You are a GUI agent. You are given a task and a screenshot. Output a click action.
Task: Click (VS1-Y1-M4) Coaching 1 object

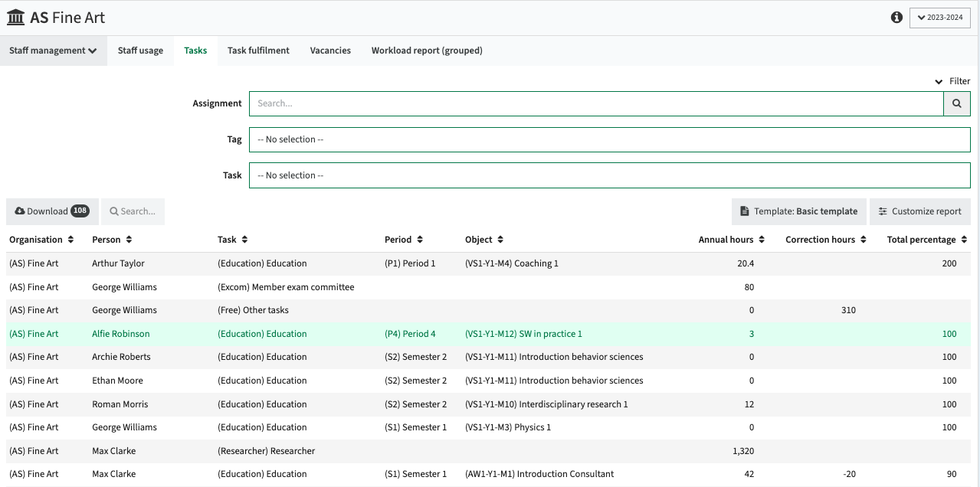click(512, 263)
